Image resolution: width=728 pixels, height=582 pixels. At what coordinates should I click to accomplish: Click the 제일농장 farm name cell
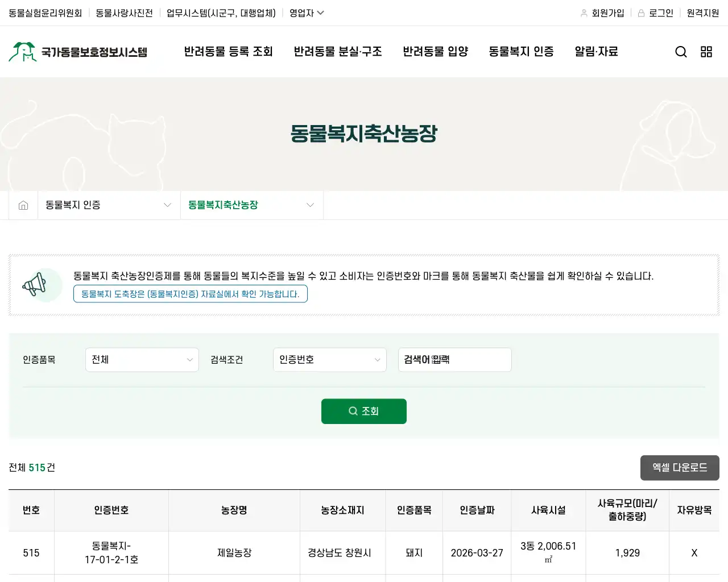click(234, 553)
